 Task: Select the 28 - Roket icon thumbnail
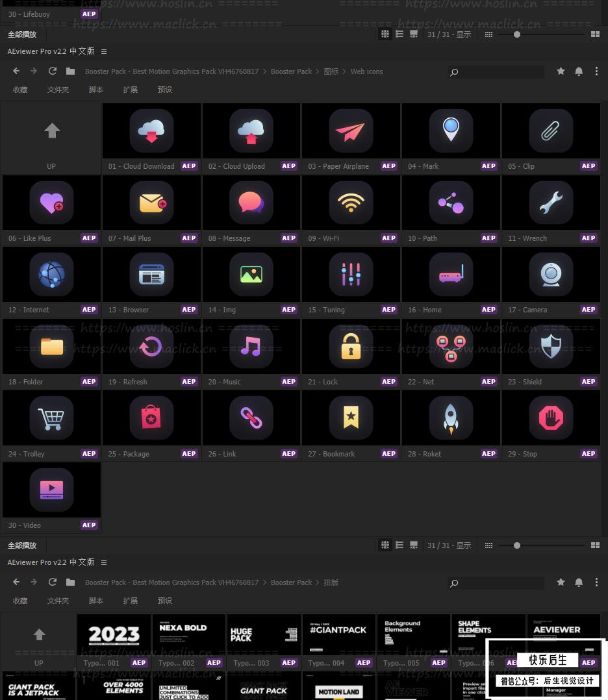click(451, 418)
